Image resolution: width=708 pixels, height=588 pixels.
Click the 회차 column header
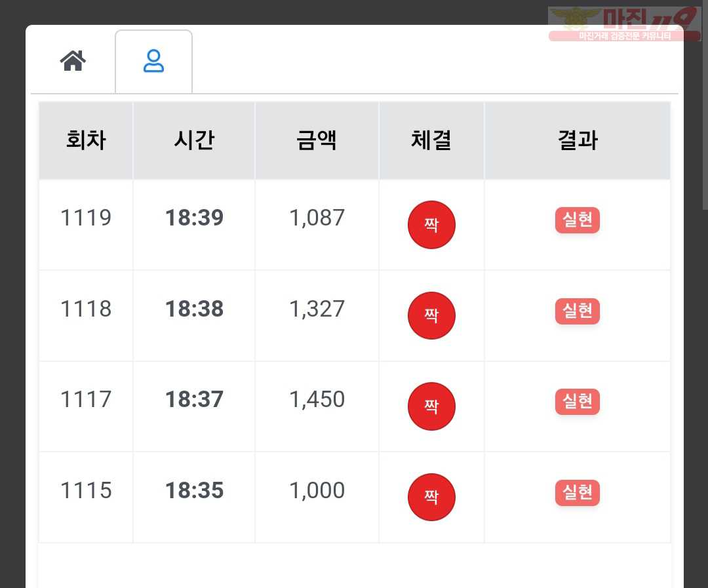pyautogui.click(x=86, y=140)
